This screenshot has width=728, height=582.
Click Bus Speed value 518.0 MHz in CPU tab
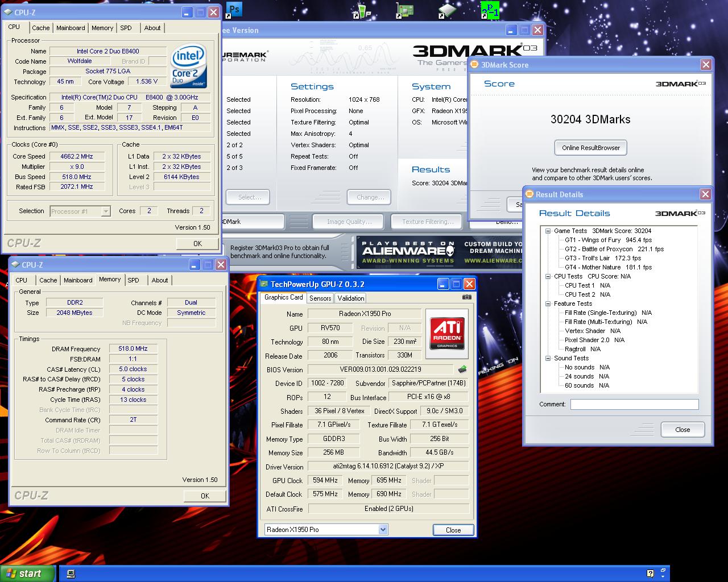tap(77, 177)
